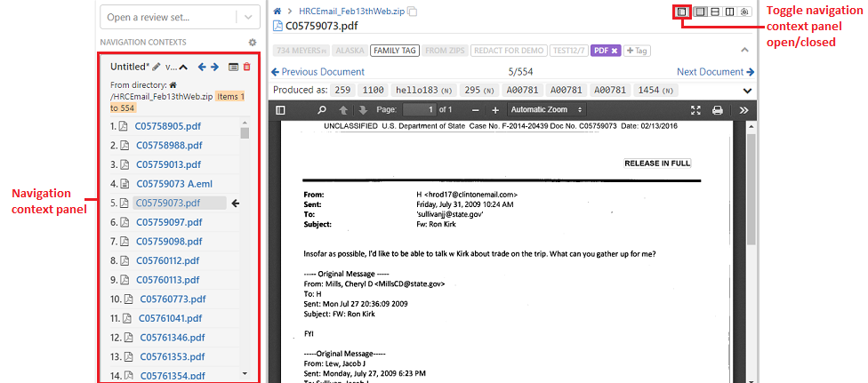Go to Previous Document
868x383 pixels.
pos(317,71)
